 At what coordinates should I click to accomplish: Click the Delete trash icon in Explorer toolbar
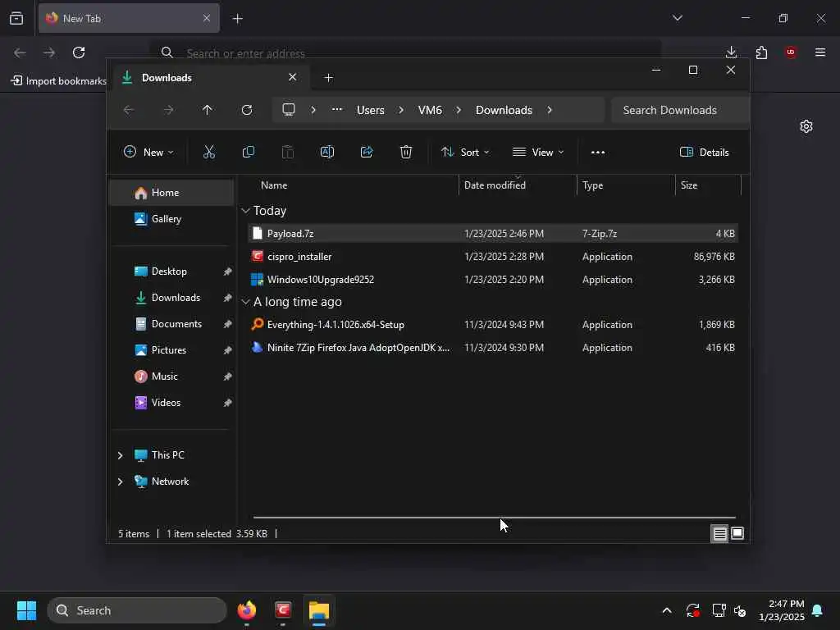pos(406,152)
